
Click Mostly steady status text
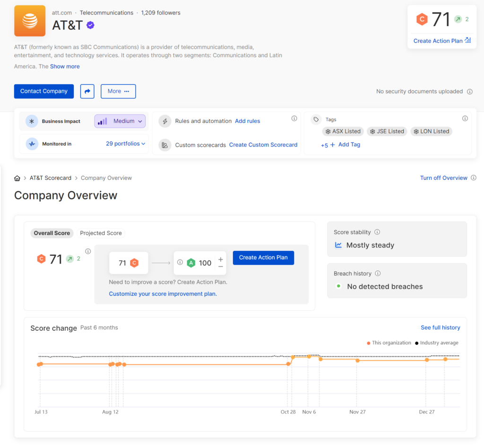(370, 246)
